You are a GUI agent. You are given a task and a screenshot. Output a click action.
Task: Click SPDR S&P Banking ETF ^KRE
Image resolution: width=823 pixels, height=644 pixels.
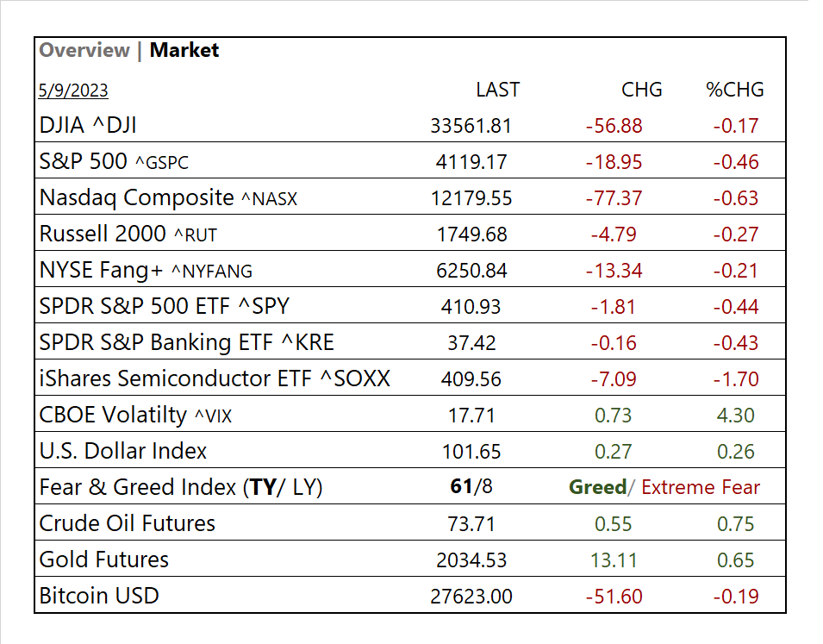186,343
